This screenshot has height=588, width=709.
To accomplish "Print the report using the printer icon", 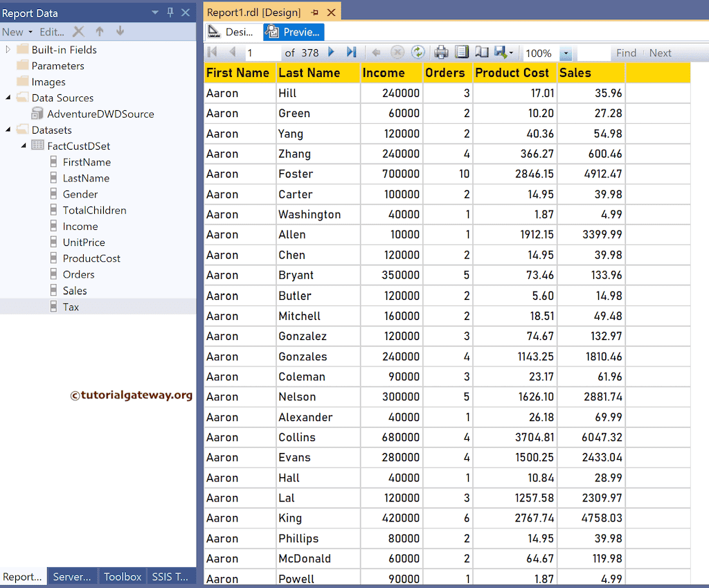I will click(441, 53).
